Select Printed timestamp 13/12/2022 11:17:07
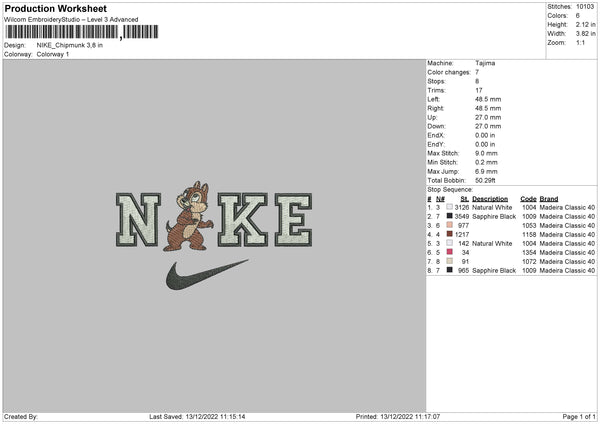The image size is (600, 424). [x=410, y=417]
